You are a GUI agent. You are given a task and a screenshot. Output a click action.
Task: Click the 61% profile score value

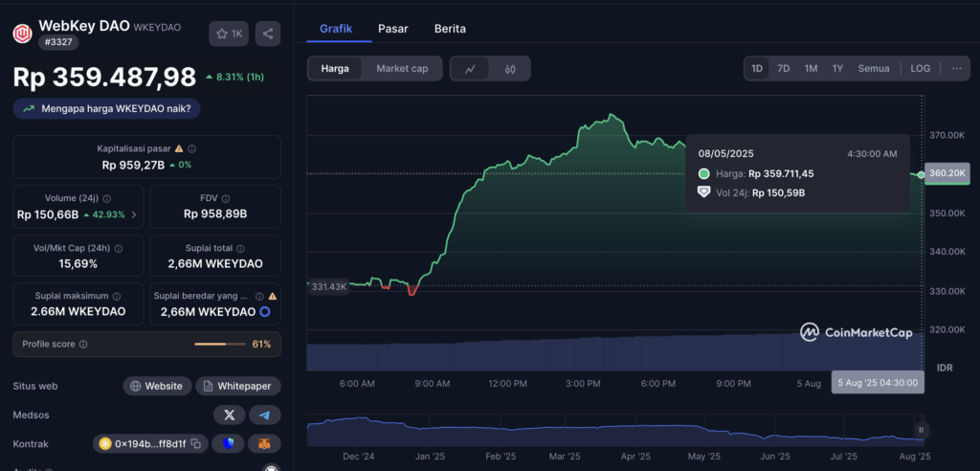click(262, 344)
